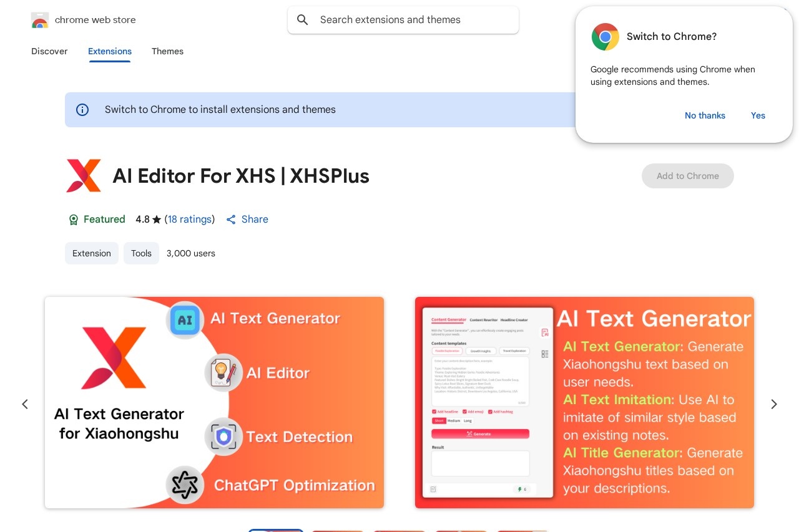Click the search magnifier icon
Viewport: 799px width, 532px height.
(x=303, y=20)
